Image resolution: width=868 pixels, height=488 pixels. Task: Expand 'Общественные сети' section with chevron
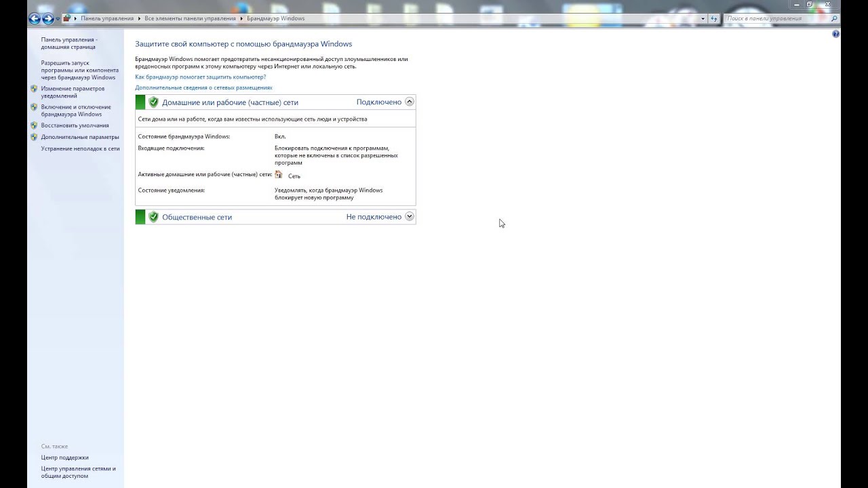tap(409, 216)
